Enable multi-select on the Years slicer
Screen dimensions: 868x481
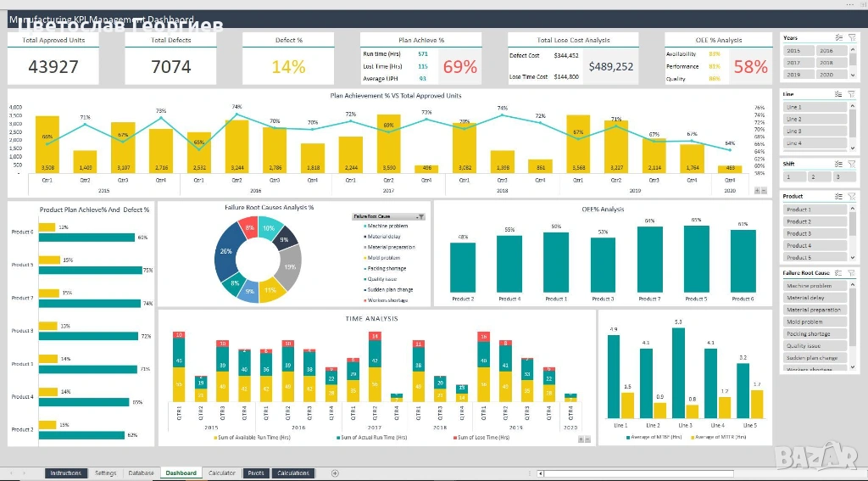pos(839,38)
